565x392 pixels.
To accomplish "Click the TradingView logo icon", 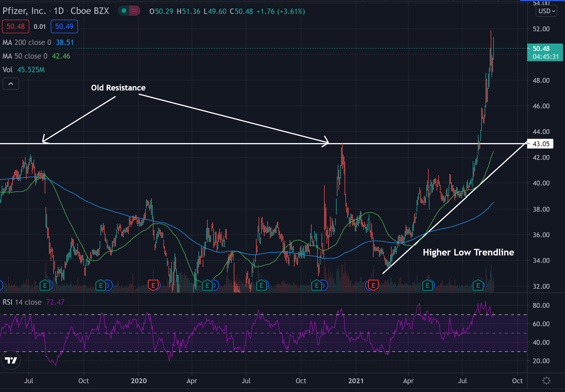I will tap(11, 360).
